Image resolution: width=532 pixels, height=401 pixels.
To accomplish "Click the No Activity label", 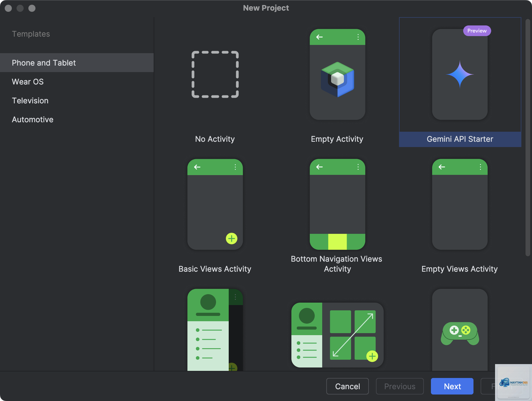I will coord(215,139).
